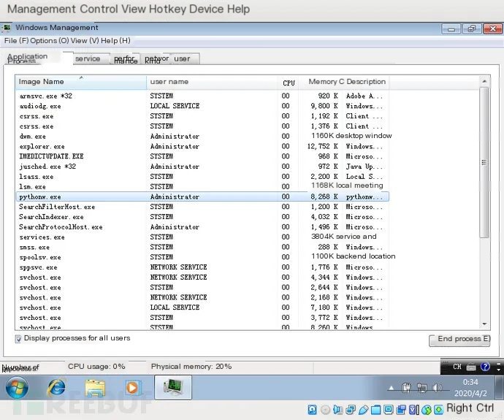This screenshot has height=420, width=504.
Task: Click the VirtualBox shared folders status icon
Action: (375, 409)
